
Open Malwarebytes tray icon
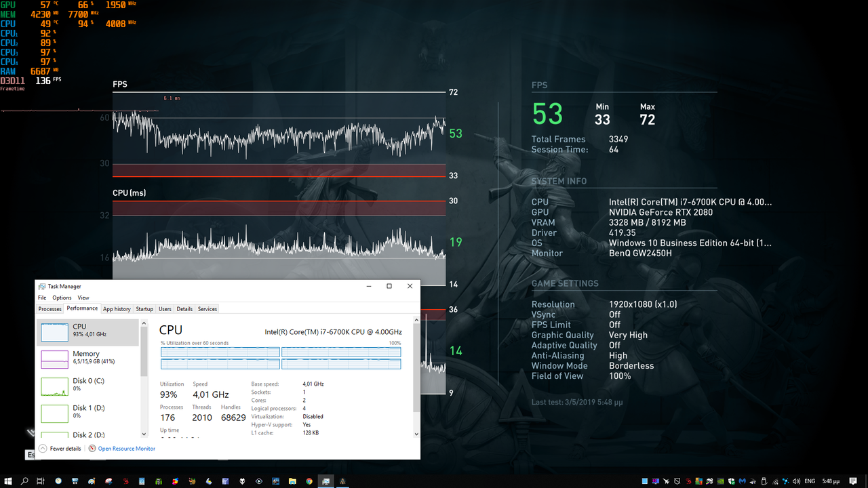pos(743,481)
